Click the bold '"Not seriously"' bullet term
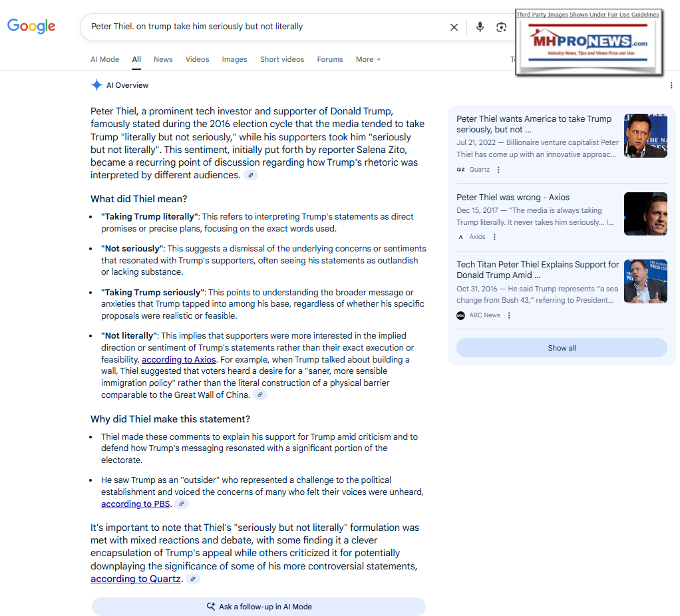Screen dimensions: 680x616 [133, 248]
